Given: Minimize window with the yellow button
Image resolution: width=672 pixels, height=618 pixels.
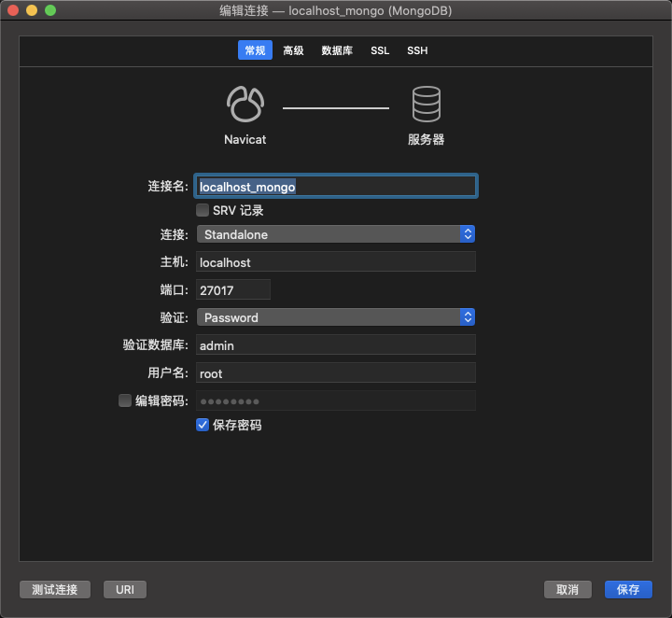Looking at the screenshot, I should point(32,10).
